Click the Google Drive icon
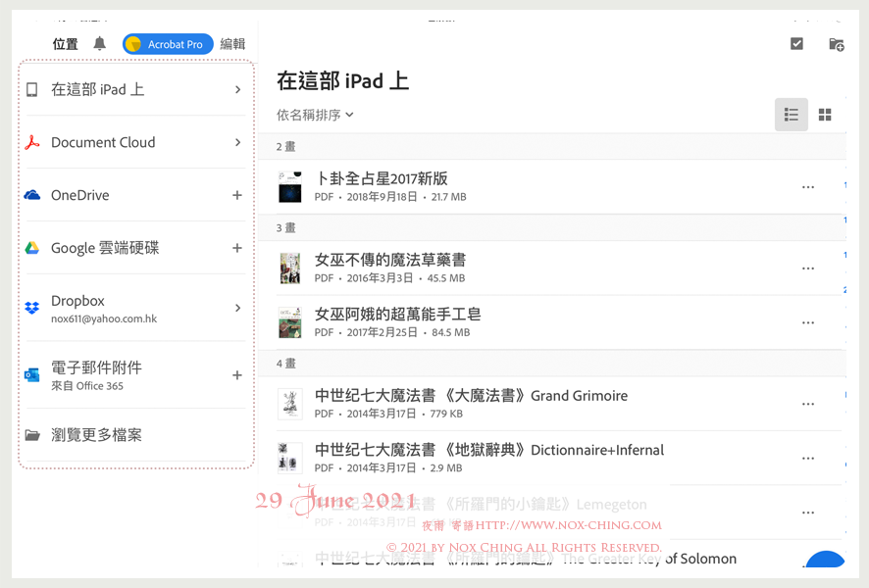 pyautogui.click(x=32, y=248)
